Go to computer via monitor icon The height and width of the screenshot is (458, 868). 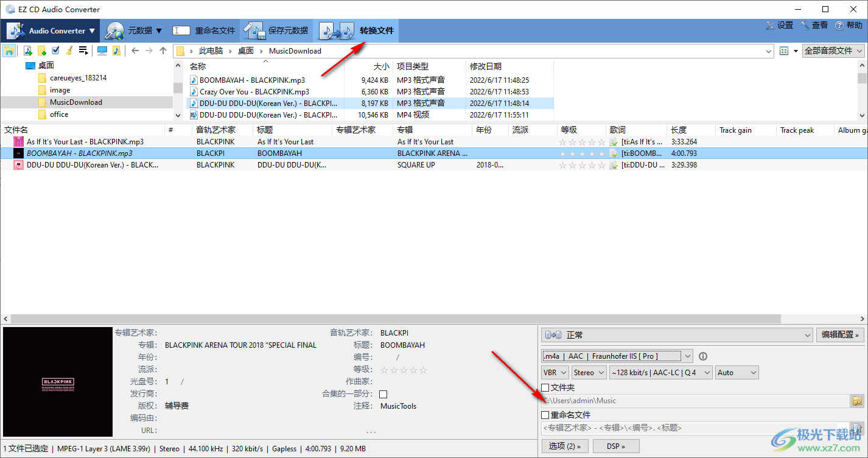[x=102, y=51]
